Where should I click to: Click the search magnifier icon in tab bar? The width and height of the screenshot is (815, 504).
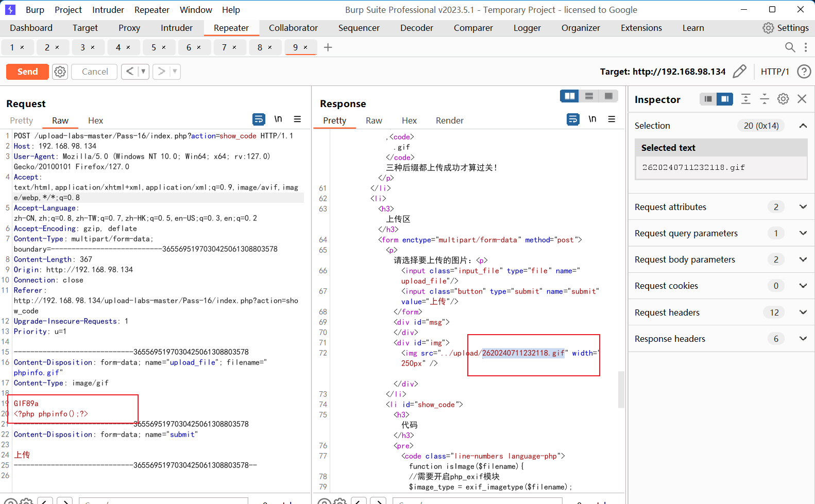tap(790, 47)
